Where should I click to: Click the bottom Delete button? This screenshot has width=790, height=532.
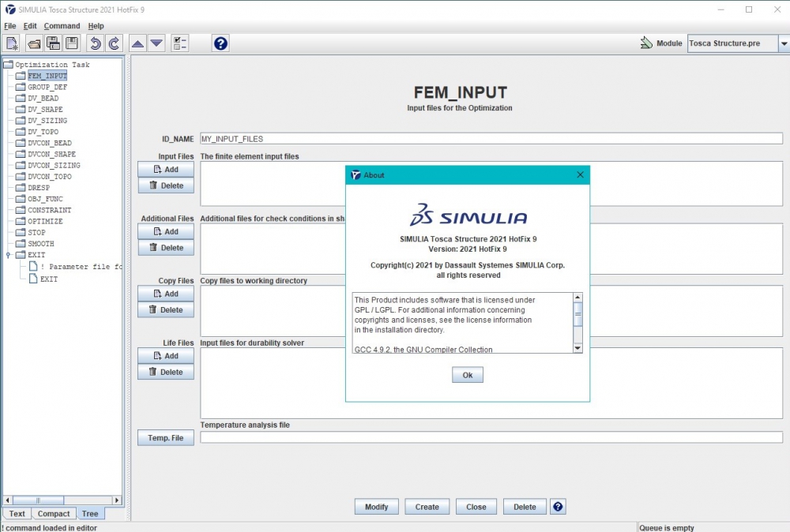click(x=525, y=507)
